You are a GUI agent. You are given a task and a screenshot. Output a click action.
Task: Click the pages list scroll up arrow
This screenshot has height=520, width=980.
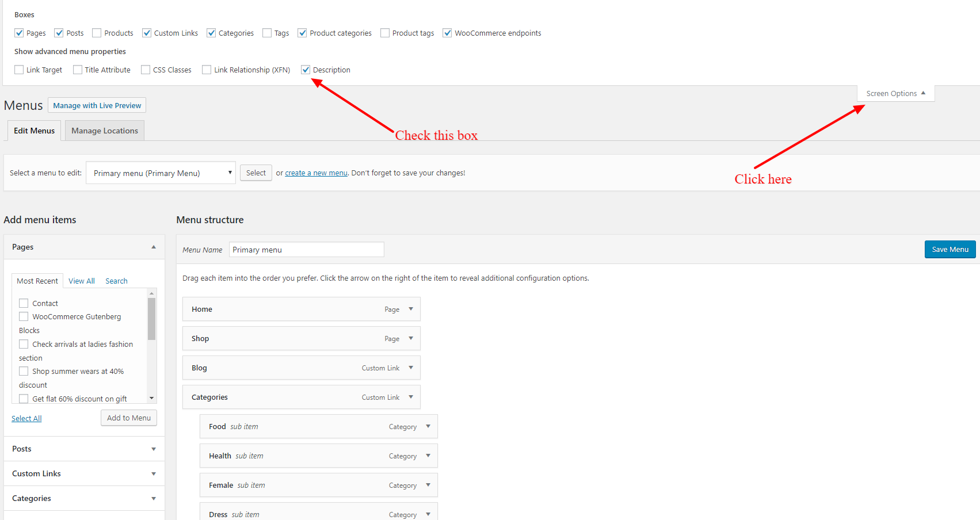(152, 293)
